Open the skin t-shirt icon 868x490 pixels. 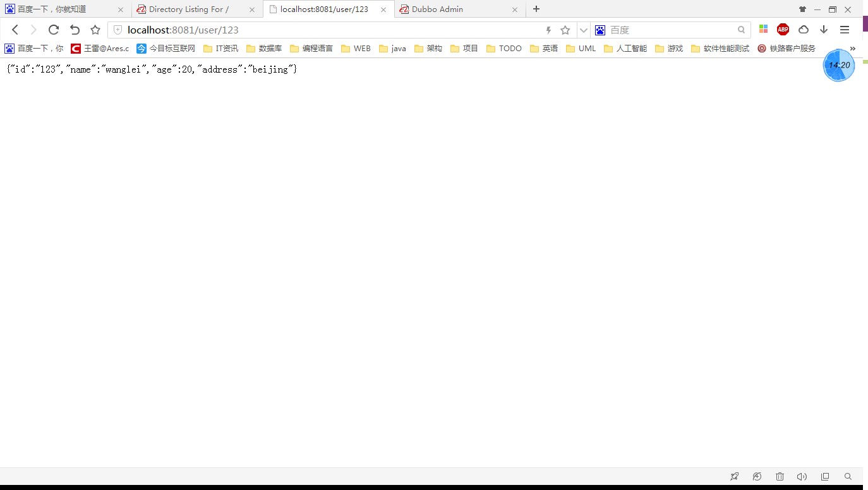coord(803,9)
